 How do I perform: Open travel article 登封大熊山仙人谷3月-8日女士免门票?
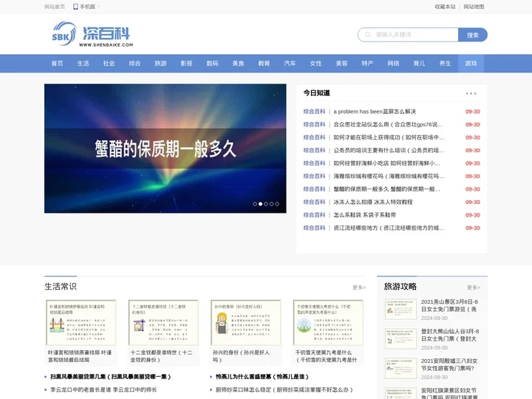pos(450,335)
